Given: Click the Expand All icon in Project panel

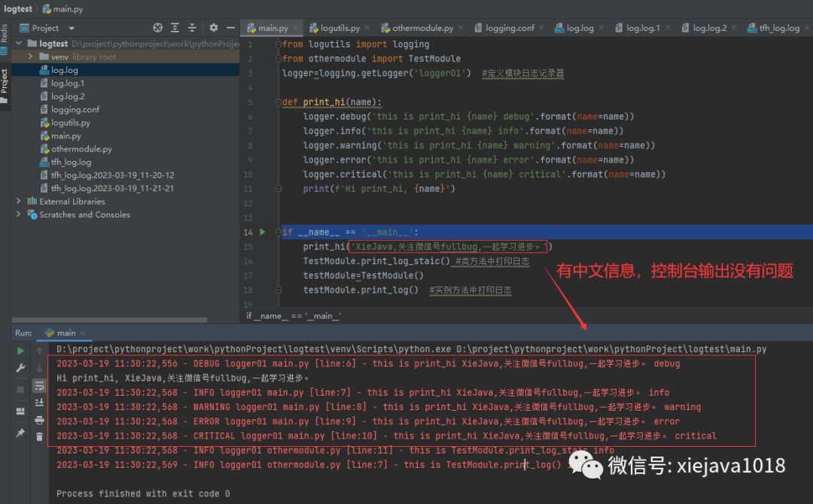Looking at the screenshot, I should 175,28.
